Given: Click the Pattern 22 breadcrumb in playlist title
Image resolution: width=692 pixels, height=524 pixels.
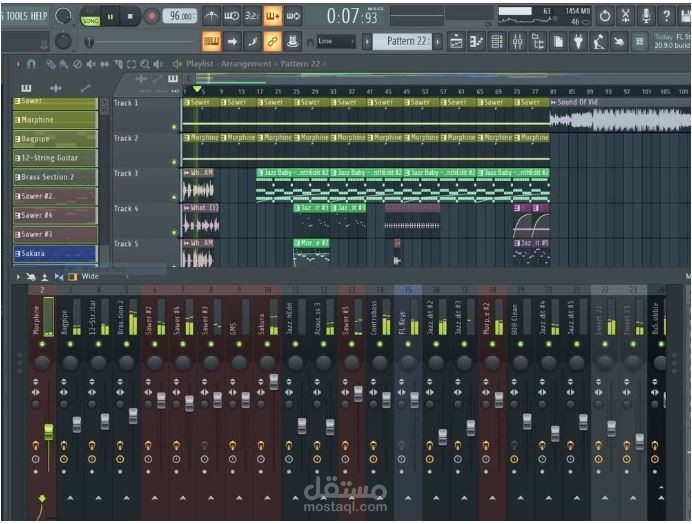Looking at the screenshot, I should pos(300,64).
